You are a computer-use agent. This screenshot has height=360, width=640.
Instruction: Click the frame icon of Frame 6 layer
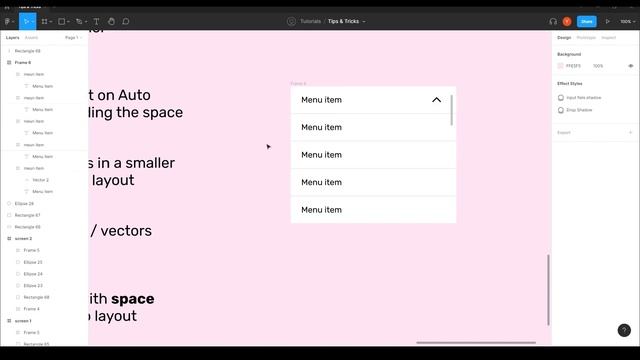click(9, 63)
